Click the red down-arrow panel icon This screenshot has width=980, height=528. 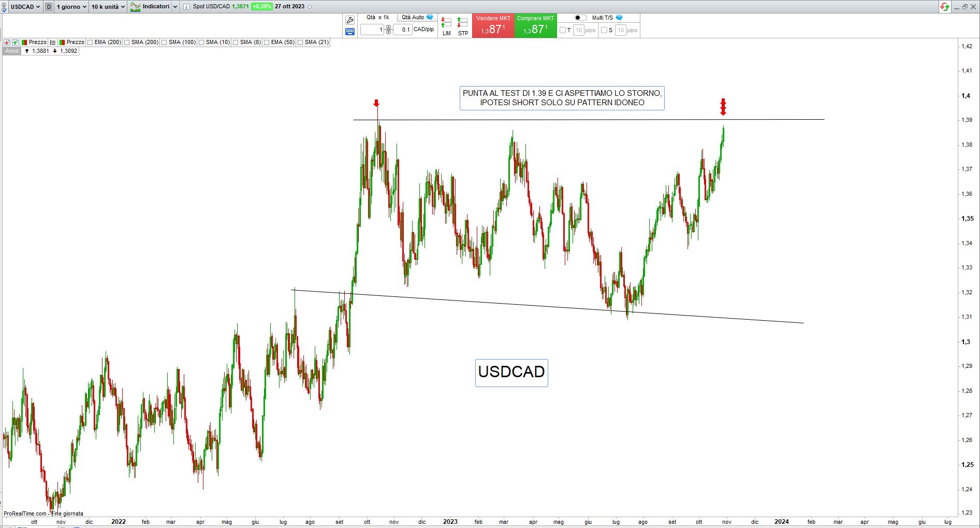(7, 42)
